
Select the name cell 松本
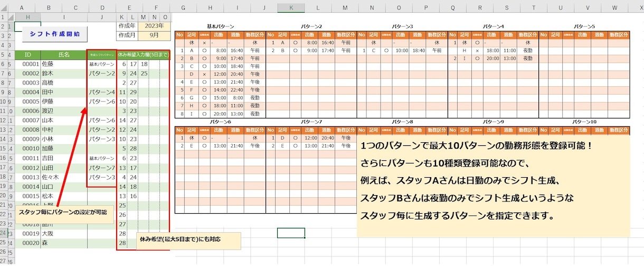point(64,196)
